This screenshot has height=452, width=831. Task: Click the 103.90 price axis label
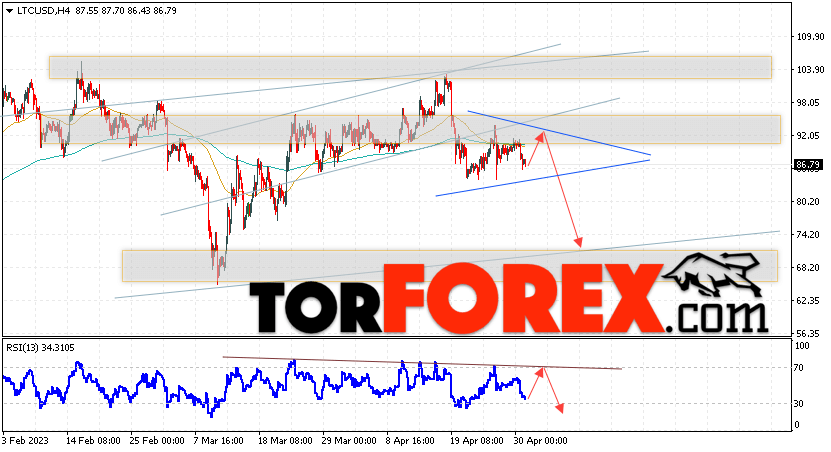point(809,69)
